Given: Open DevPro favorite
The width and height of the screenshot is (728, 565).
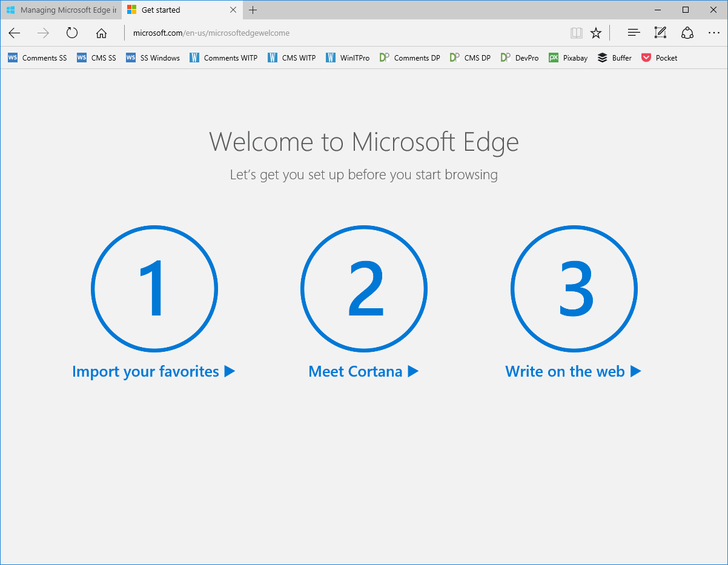Looking at the screenshot, I should (520, 58).
